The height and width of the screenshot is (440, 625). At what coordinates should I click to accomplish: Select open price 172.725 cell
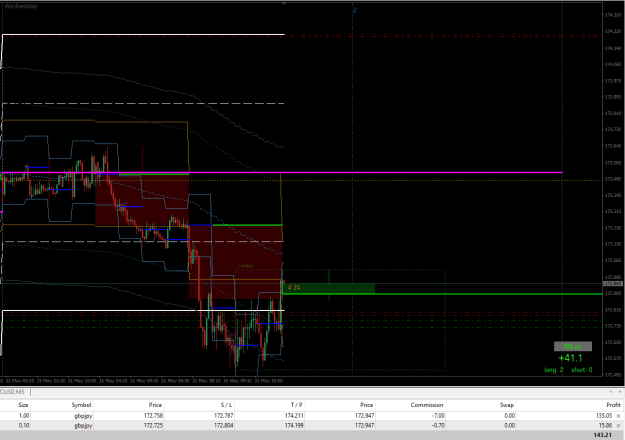tap(153, 426)
